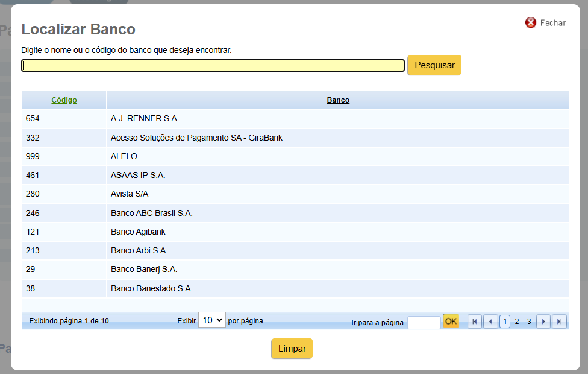Focus the bank search text field
Screen dimensions: 588x374
(x=213, y=65)
